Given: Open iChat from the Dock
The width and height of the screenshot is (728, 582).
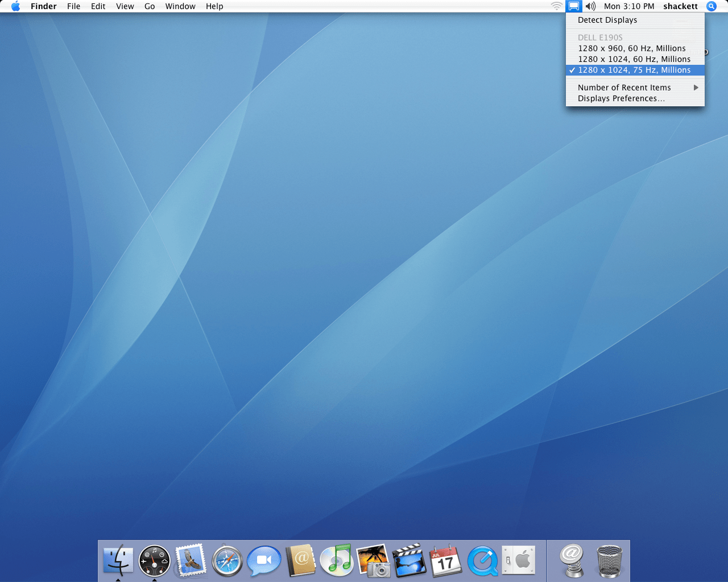Looking at the screenshot, I should (x=264, y=560).
